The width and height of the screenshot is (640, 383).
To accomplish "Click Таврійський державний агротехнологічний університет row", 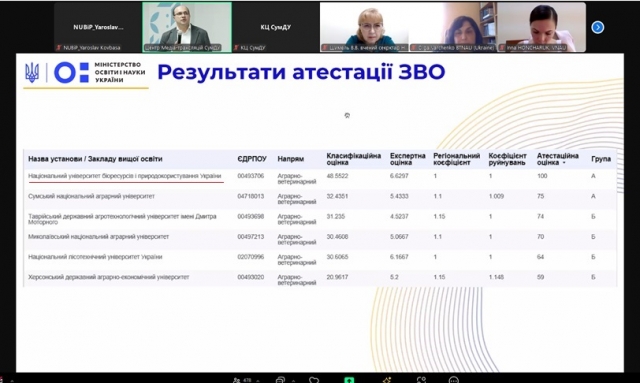I will click(320, 219).
